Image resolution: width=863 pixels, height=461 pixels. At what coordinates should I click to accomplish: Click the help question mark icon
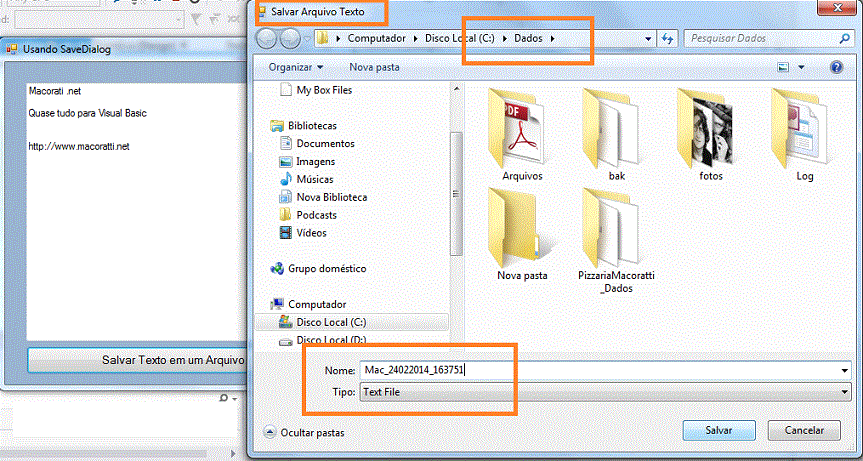pos(836,67)
